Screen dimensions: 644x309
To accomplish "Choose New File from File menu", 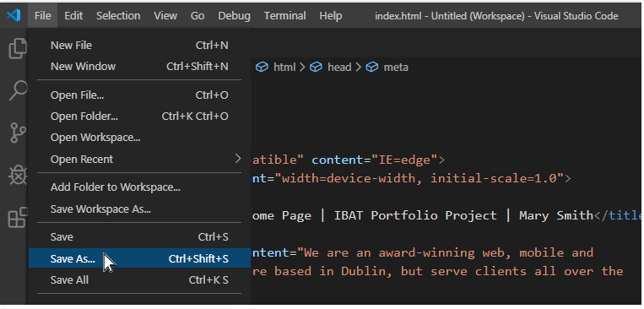I will 139,46.
